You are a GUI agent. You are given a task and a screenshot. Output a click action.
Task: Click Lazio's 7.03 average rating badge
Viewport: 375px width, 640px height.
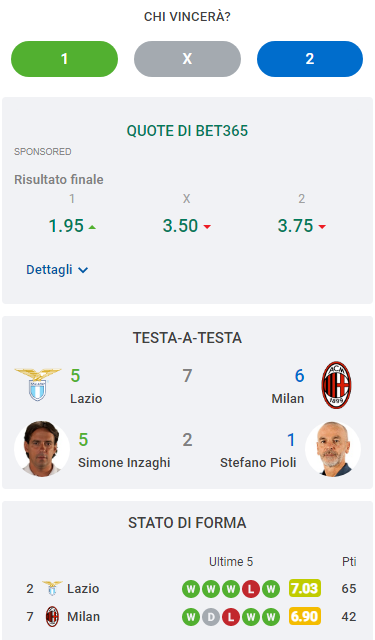(305, 589)
